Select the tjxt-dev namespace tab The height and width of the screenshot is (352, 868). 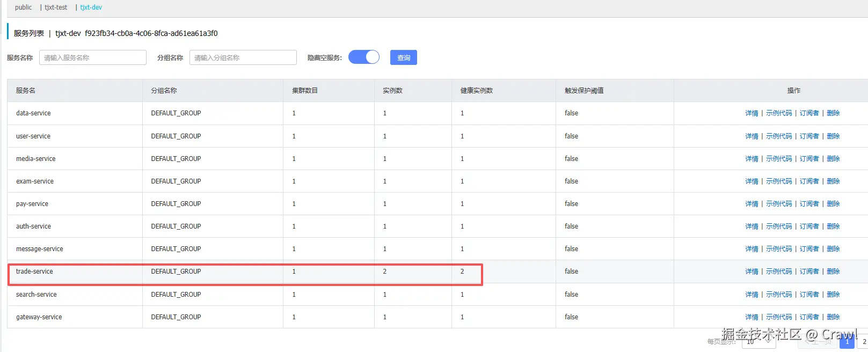(91, 8)
